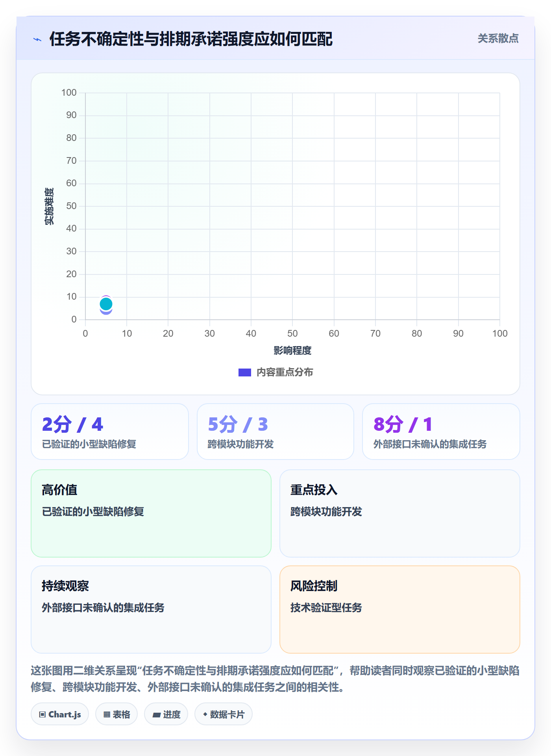Click the description paragraph beginning 这张图用二维关系呈现
Viewport: 551px width, 756px height.
click(x=275, y=679)
